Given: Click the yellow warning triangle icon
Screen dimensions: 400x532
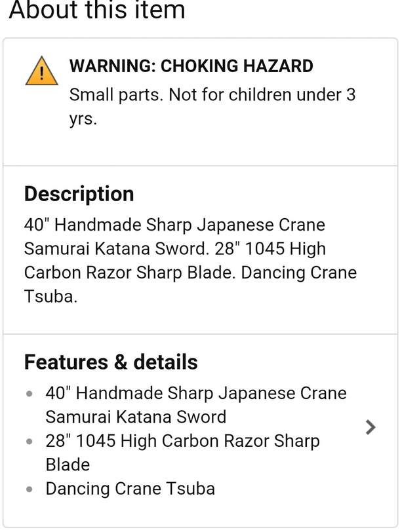Looking at the screenshot, I should [41, 71].
